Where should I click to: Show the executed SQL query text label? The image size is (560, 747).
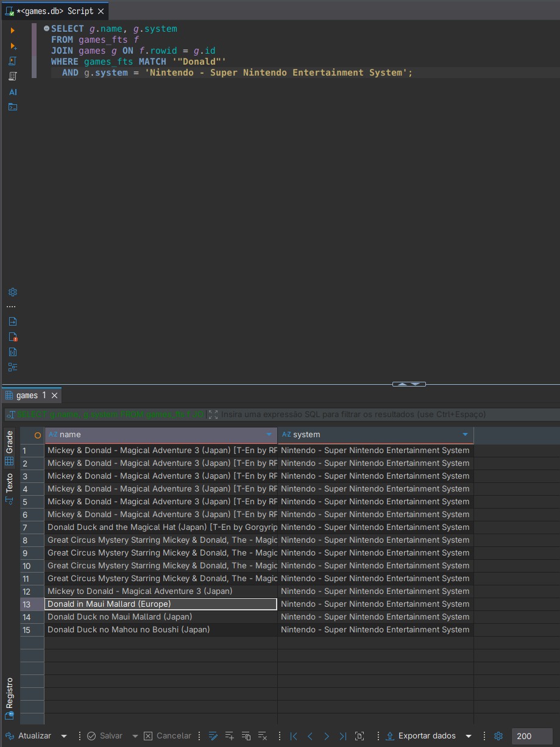(110, 414)
